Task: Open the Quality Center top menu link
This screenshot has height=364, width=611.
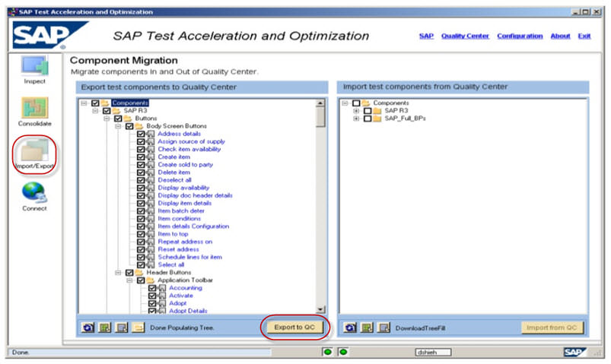Action: click(x=465, y=36)
